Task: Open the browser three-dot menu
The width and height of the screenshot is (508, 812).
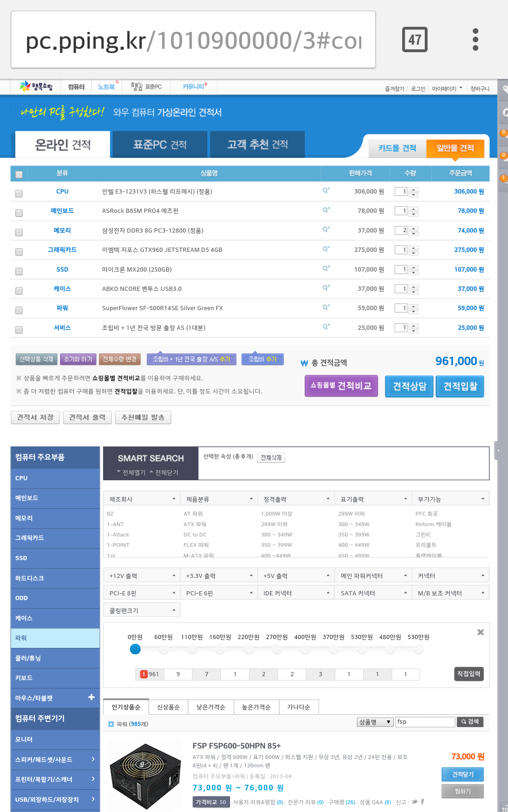Action: pos(475,39)
